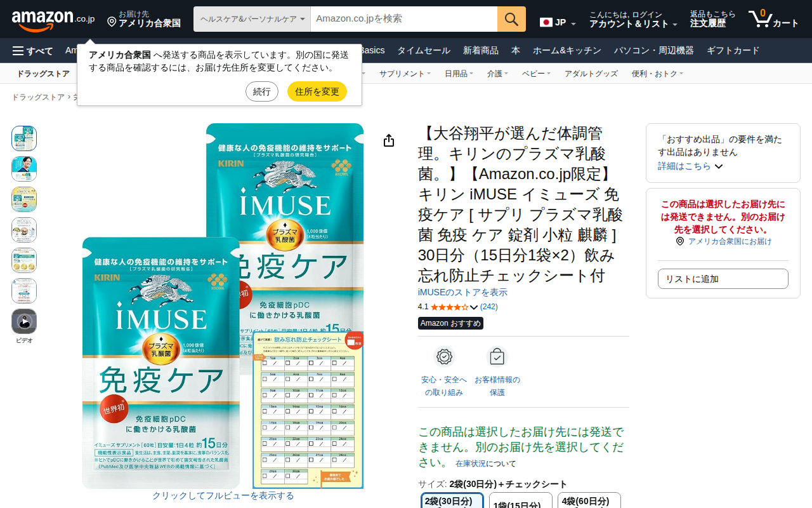Open the 介護 category dropdown
This screenshot has height=508, width=812.
(x=497, y=74)
